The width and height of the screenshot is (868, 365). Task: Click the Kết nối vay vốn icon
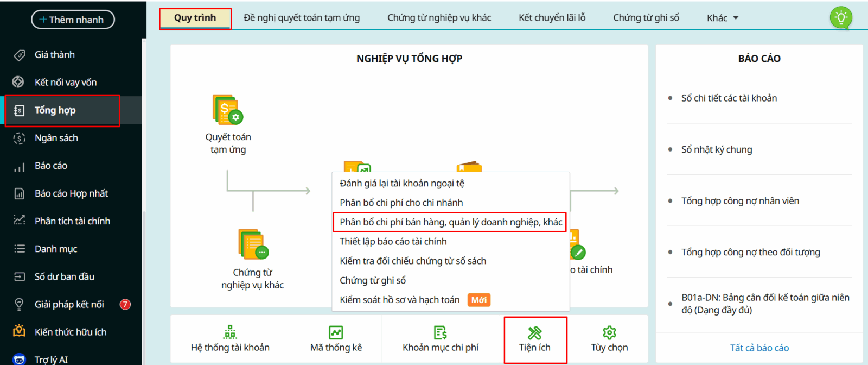18,82
